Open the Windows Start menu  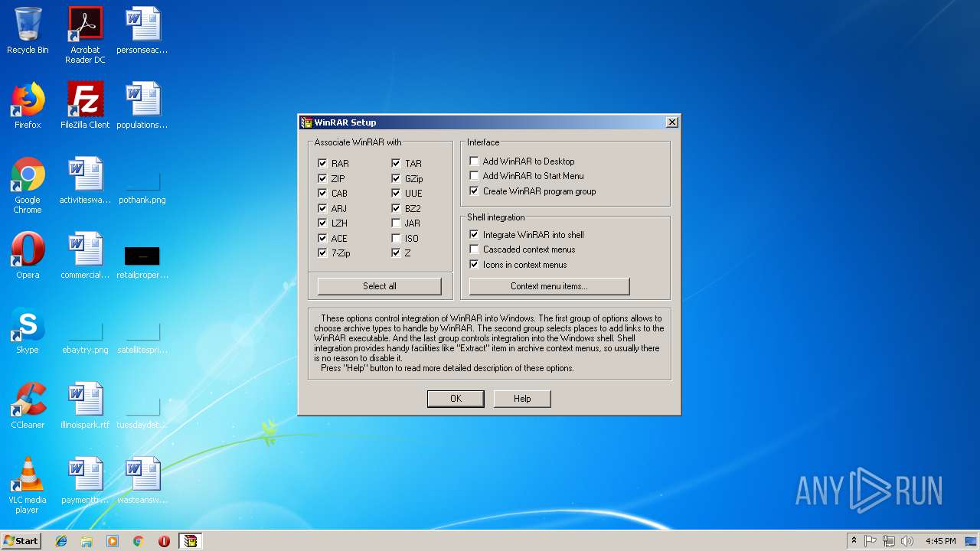point(21,541)
